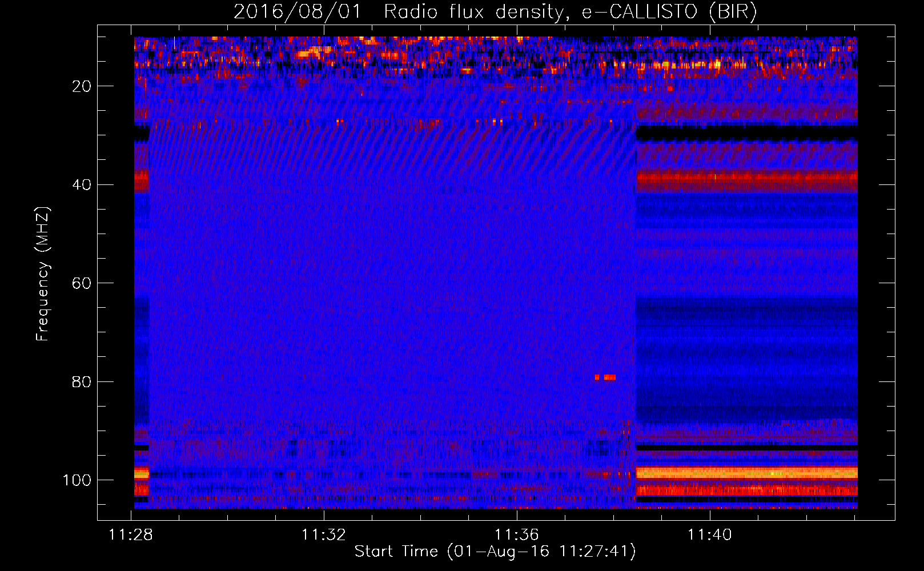Click the '60' frequency tick label
This screenshot has height=571, width=924.
82,283
